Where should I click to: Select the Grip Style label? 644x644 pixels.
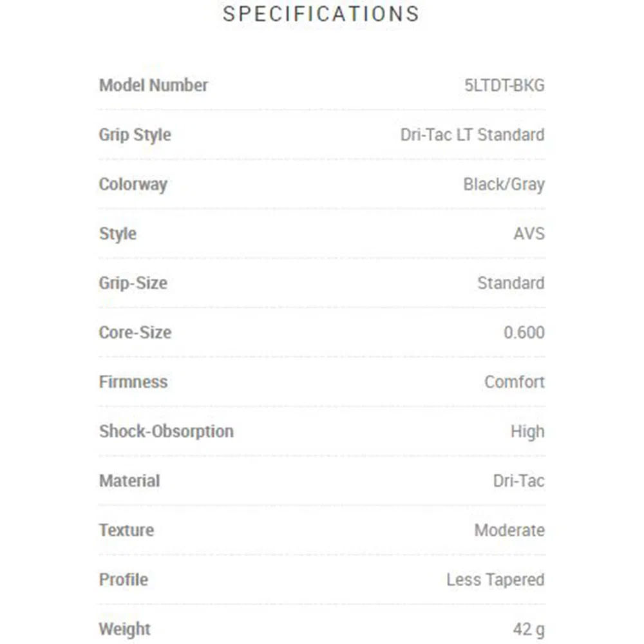pos(135,135)
